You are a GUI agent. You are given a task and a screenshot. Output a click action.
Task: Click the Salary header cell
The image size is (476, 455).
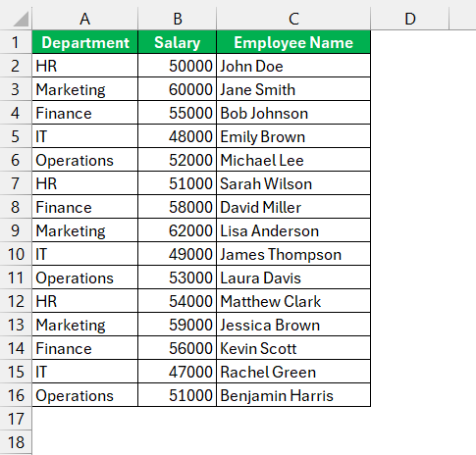[x=178, y=42]
